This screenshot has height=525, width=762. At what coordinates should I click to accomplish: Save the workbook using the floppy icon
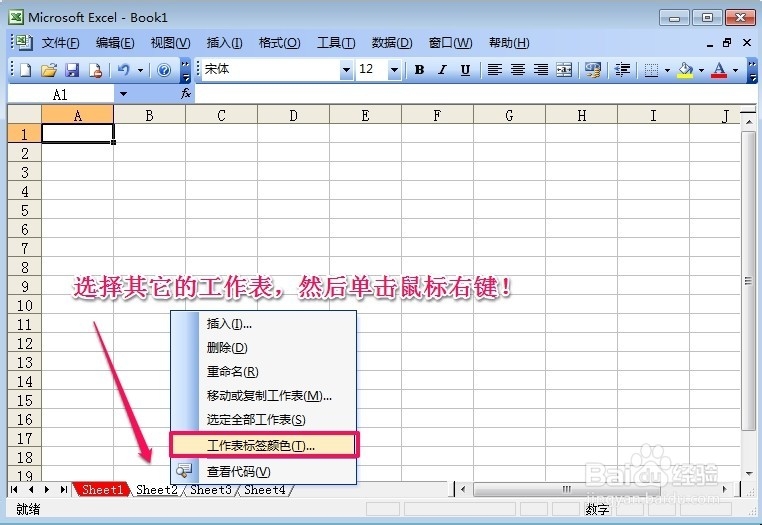tap(72, 70)
